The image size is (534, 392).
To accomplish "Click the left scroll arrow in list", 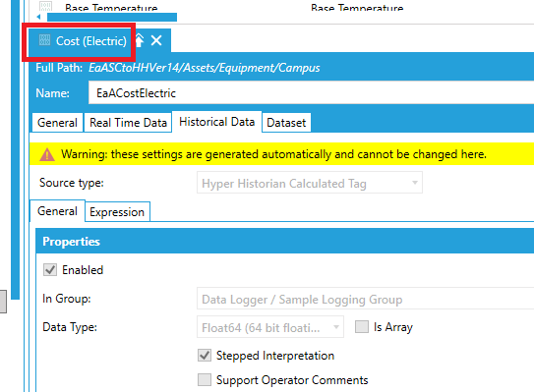I will (38, 17).
